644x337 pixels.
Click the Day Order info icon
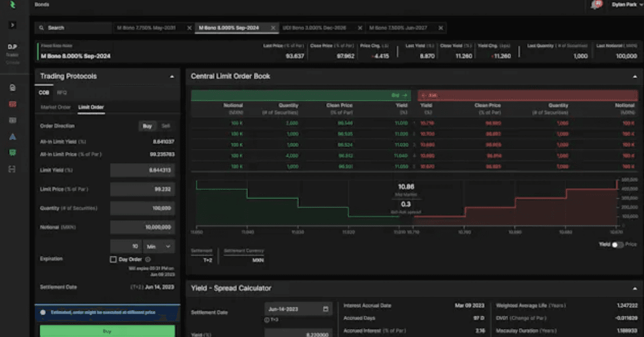point(148,260)
